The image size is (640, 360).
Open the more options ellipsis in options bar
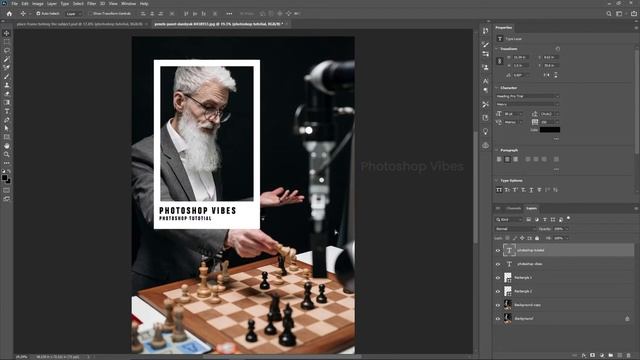[229, 13]
